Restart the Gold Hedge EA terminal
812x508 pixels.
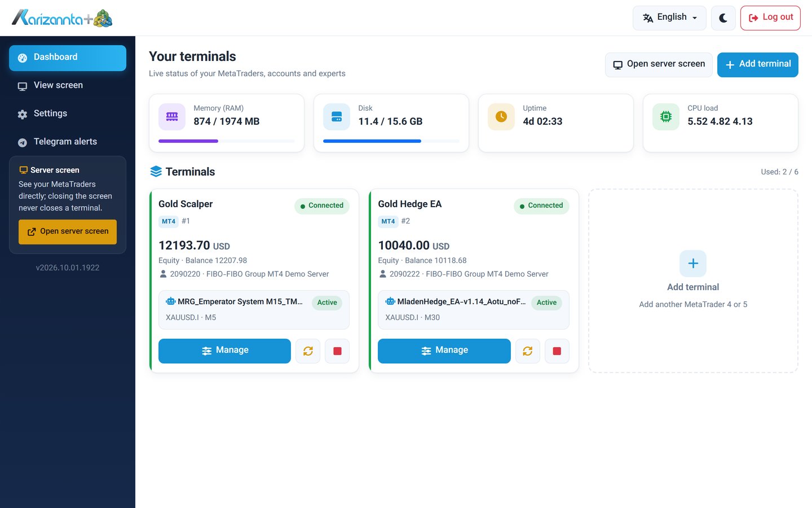pos(528,351)
